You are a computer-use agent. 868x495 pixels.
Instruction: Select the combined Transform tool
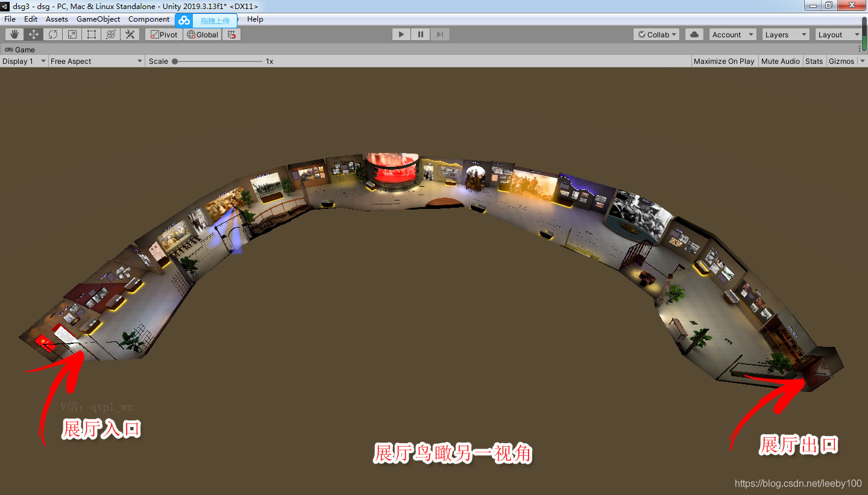pos(110,34)
